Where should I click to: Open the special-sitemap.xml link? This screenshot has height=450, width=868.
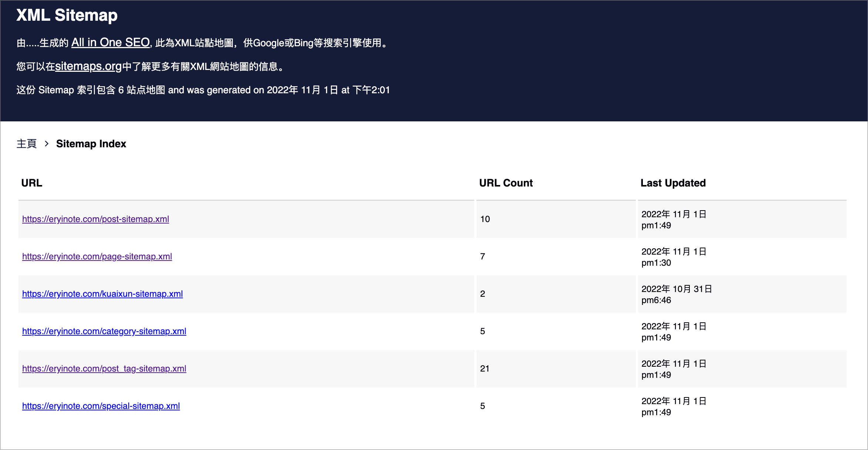coord(101,406)
